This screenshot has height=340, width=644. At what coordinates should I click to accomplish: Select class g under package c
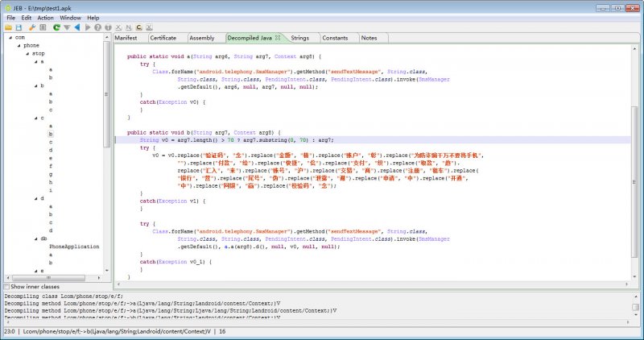(51, 174)
